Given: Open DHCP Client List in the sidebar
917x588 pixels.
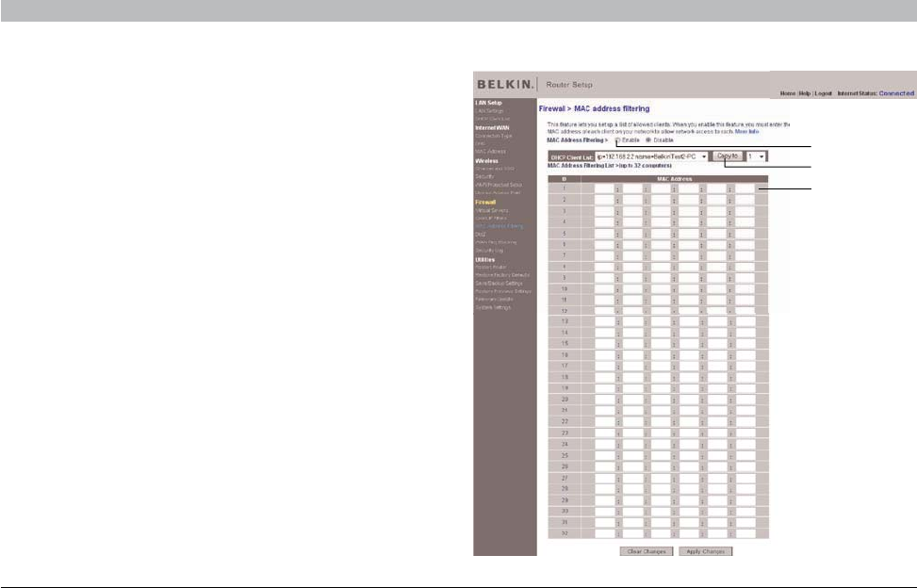Looking at the screenshot, I should point(492,119).
